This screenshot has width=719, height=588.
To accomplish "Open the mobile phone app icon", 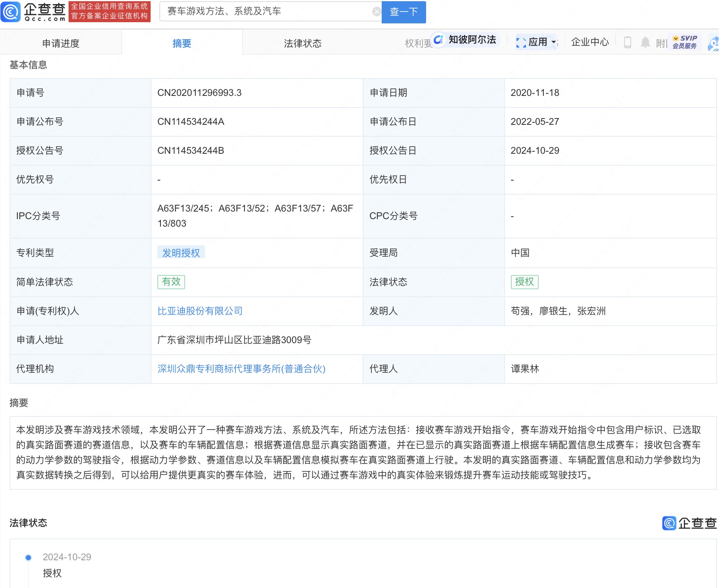I will [x=627, y=42].
